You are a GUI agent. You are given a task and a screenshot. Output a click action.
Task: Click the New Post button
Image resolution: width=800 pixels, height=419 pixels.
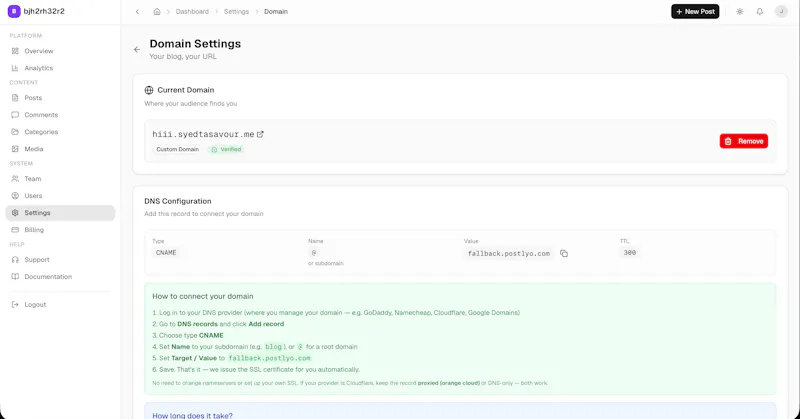(695, 11)
